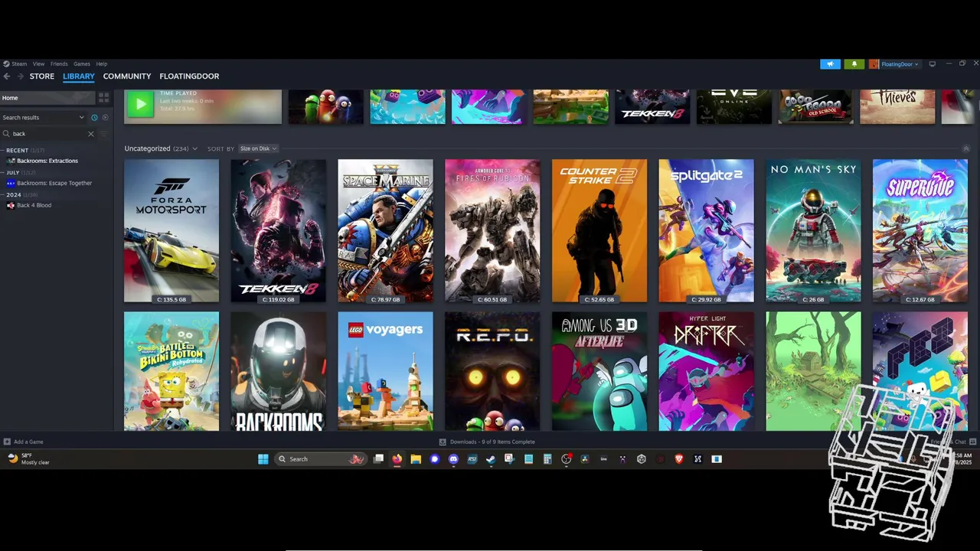980x551 pixels.
Task: Open Counter-Strike 2 game cover
Action: coord(599,230)
